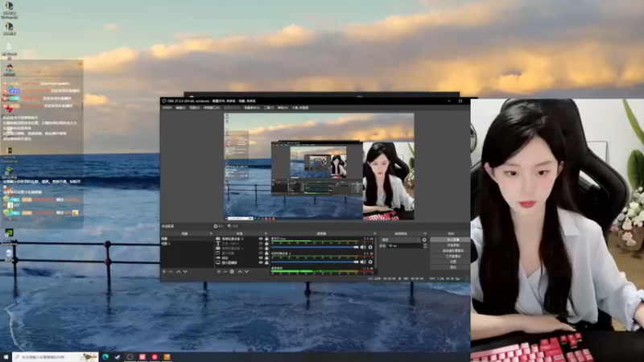Open the 视图(V) View menu
The image size is (644, 362).
point(195,108)
